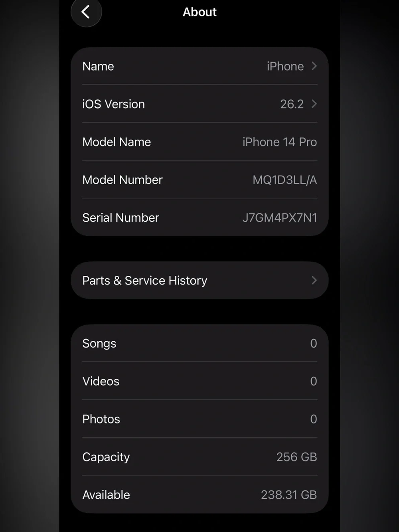Screen dimensions: 399x532
Task: Tap the Videos count value
Action: tap(314, 382)
